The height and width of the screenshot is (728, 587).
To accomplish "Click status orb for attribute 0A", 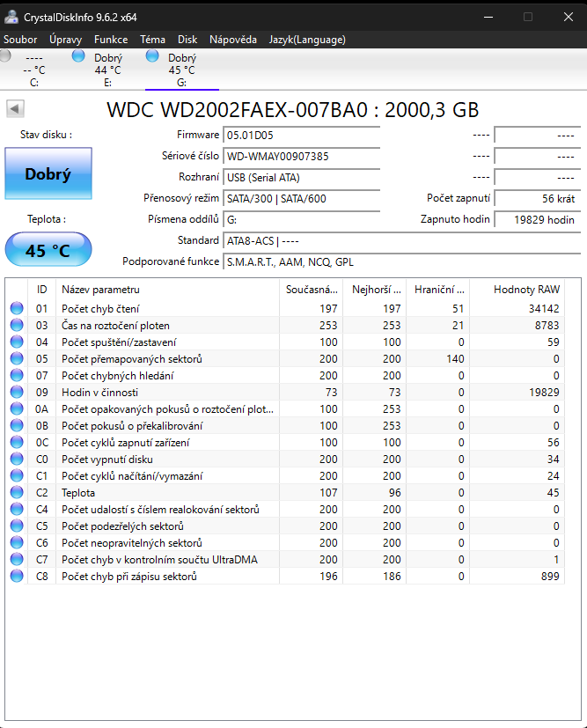I will pos(17,408).
